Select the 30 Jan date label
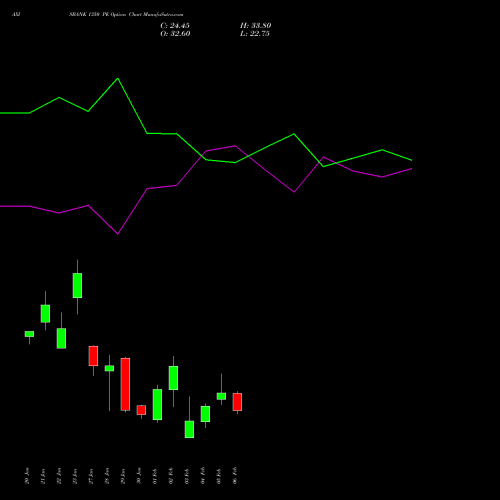This screenshot has width=500, height=500. (139, 476)
